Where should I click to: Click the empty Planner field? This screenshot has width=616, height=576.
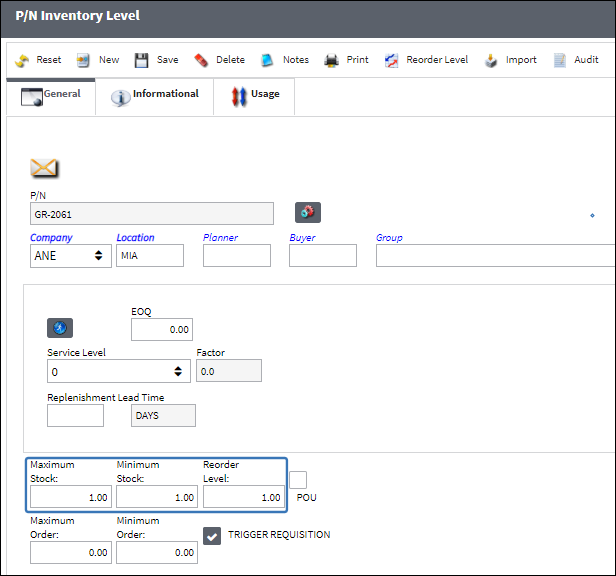[x=237, y=255]
